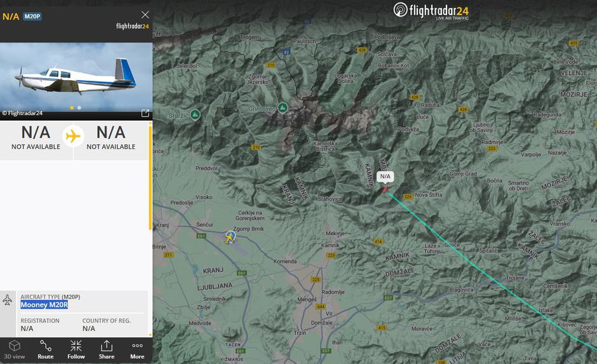Click the VELENJE label on map
Viewport: 597px width, 364px height.
point(574,72)
